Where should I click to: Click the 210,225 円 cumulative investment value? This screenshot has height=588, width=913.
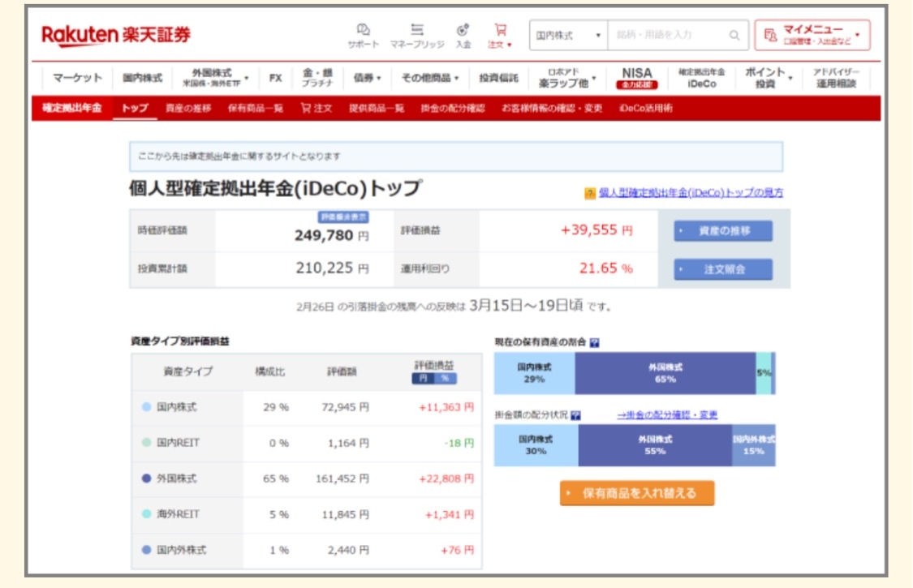(332, 268)
